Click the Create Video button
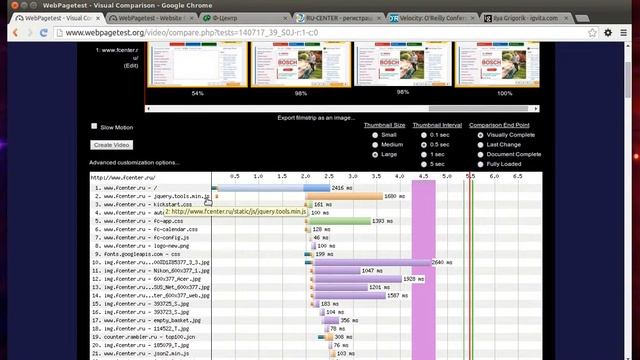This screenshot has height=360, width=640. [111, 145]
